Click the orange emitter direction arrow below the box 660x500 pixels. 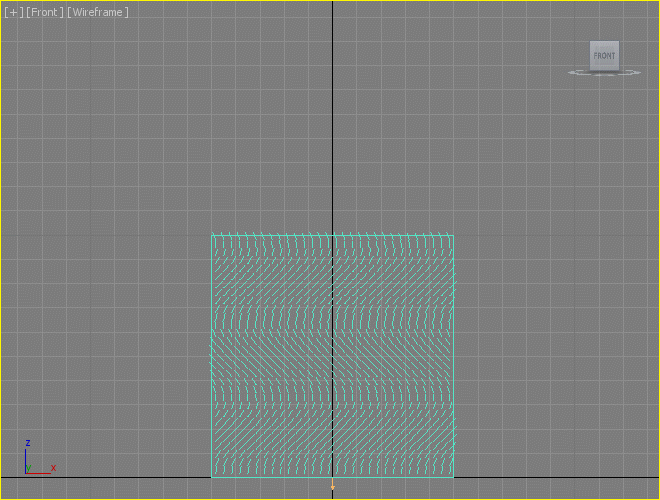[333, 484]
